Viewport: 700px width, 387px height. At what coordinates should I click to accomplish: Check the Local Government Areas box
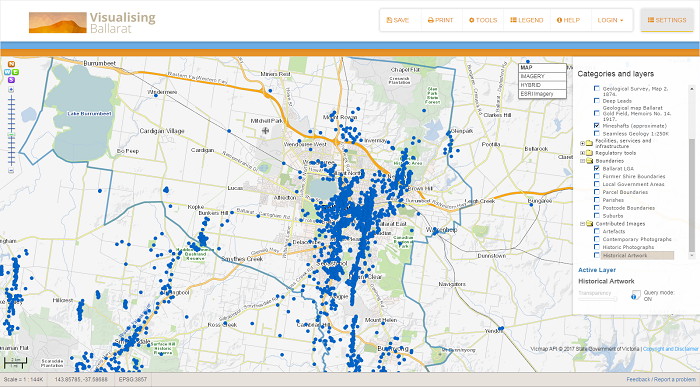click(x=597, y=184)
